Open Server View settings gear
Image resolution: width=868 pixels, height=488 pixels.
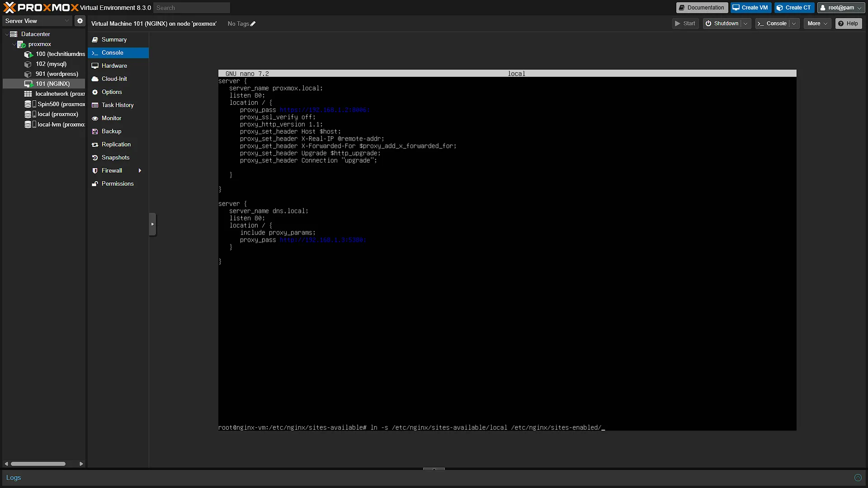pyautogui.click(x=80, y=21)
